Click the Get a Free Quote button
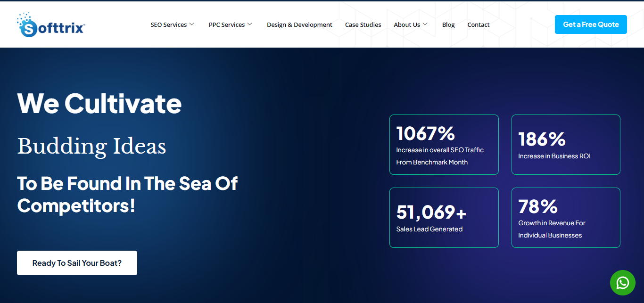The image size is (644, 303). (591, 25)
